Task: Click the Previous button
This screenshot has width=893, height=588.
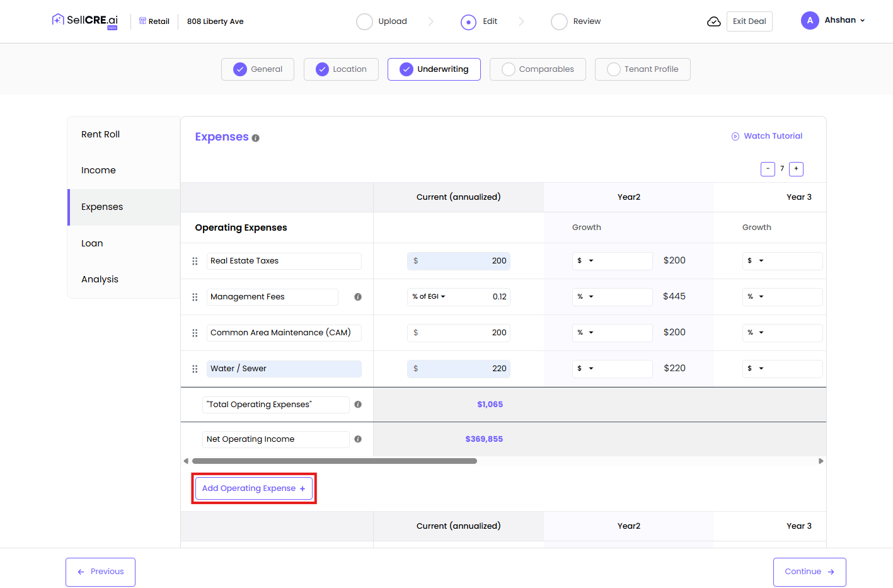Action: 100,572
